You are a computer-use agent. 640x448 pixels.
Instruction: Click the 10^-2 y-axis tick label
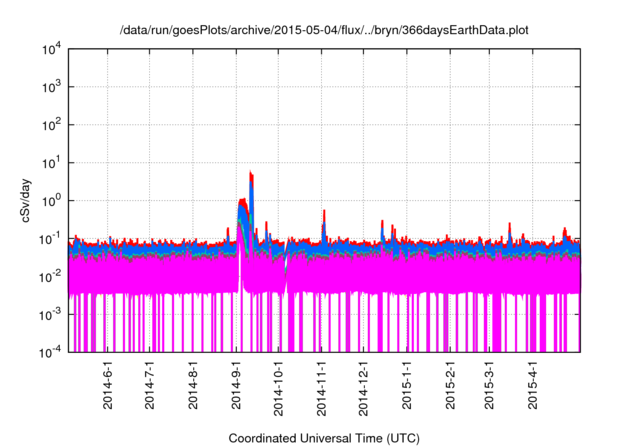[x=50, y=277]
